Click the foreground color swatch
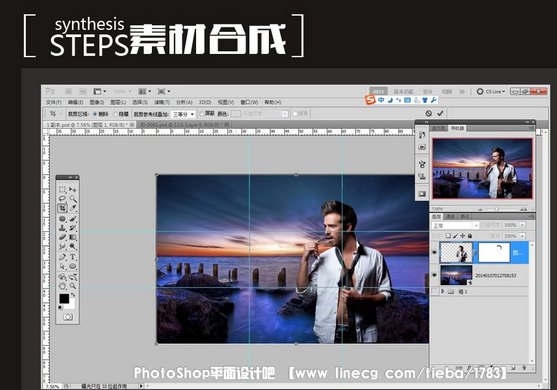The image size is (557, 390). [64, 299]
